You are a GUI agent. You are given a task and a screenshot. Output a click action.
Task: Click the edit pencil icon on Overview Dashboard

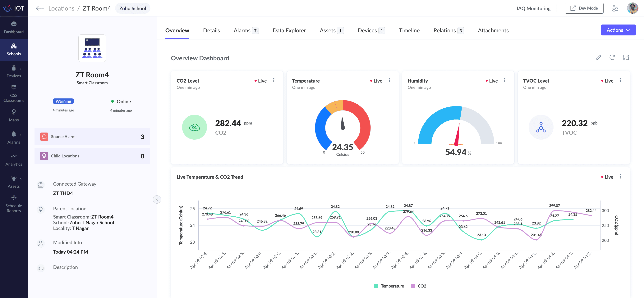[x=598, y=57]
